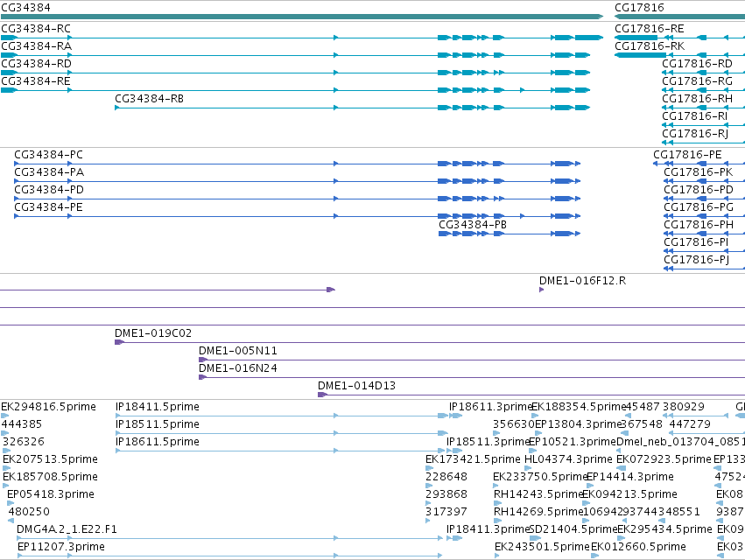Click the CG34384-RC transcript label
The width and height of the screenshot is (745, 560).
(x=36, y=29)
